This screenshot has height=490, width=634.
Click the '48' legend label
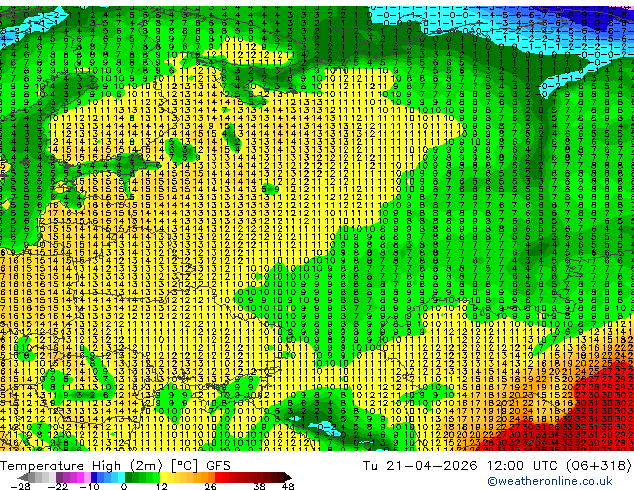coord(288,486)
